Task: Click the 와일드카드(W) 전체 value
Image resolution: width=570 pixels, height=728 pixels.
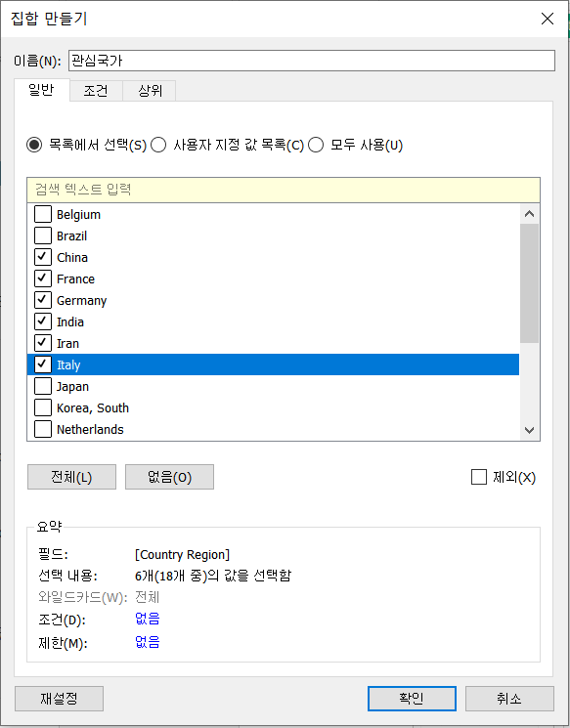Action: pos(148,597)
